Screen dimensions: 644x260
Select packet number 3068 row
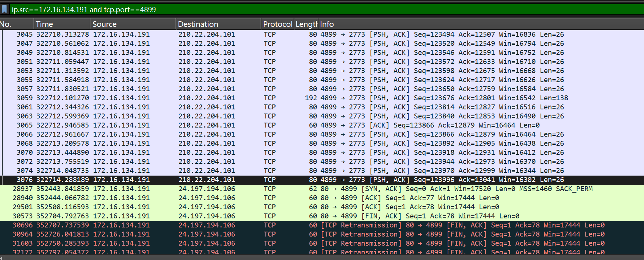(x=322, y=143)
